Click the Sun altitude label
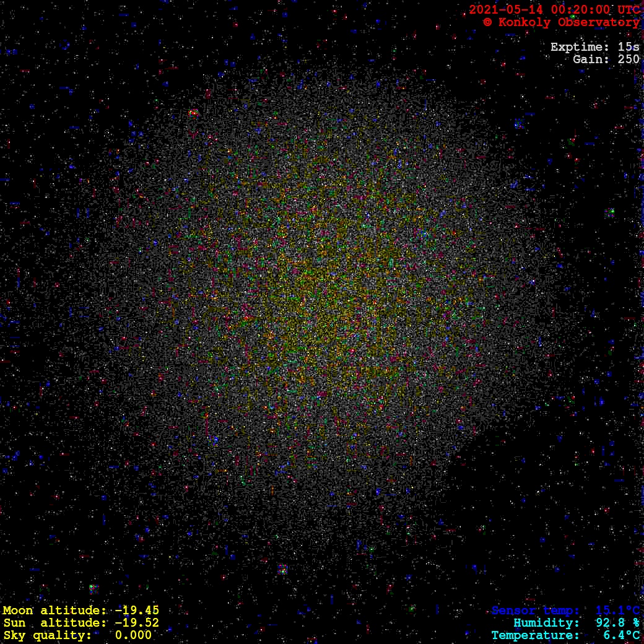 [x=54, y=623]
